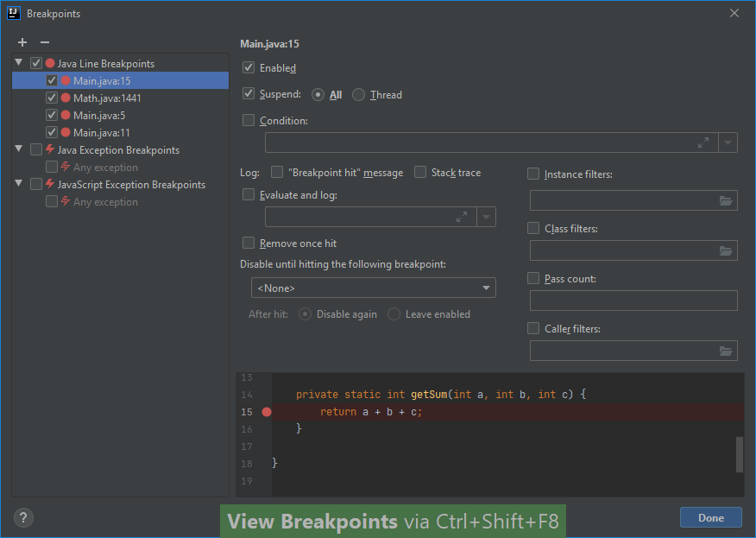Viewport: 756px width, 538px height.
Task: Click the IntelliJ logo in title bar
Action: point(14,13)
